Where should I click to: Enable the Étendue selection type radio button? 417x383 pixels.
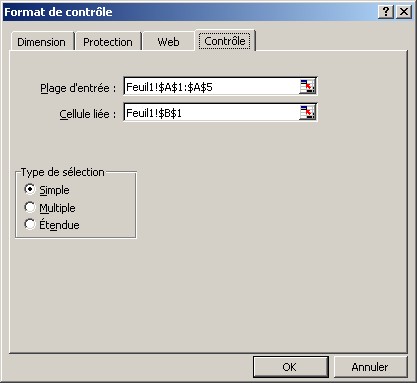point(30,224)
